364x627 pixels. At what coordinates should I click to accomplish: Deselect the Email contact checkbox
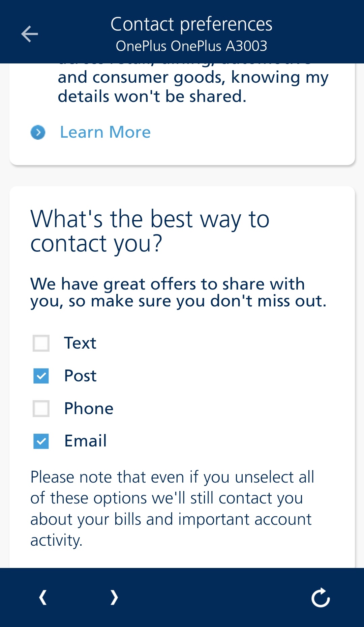tap(41, 441)
